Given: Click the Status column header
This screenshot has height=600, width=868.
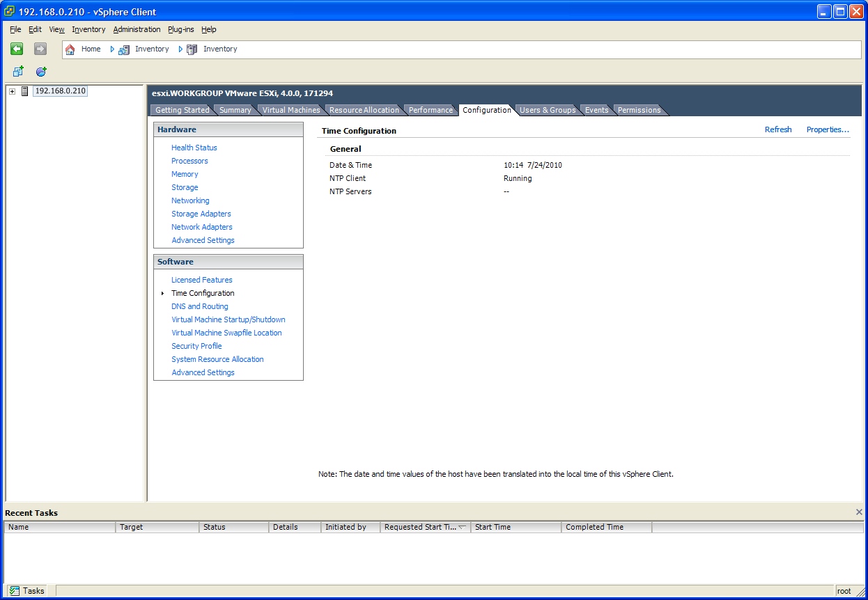Looking at the screenshot, I should (234, 528).
